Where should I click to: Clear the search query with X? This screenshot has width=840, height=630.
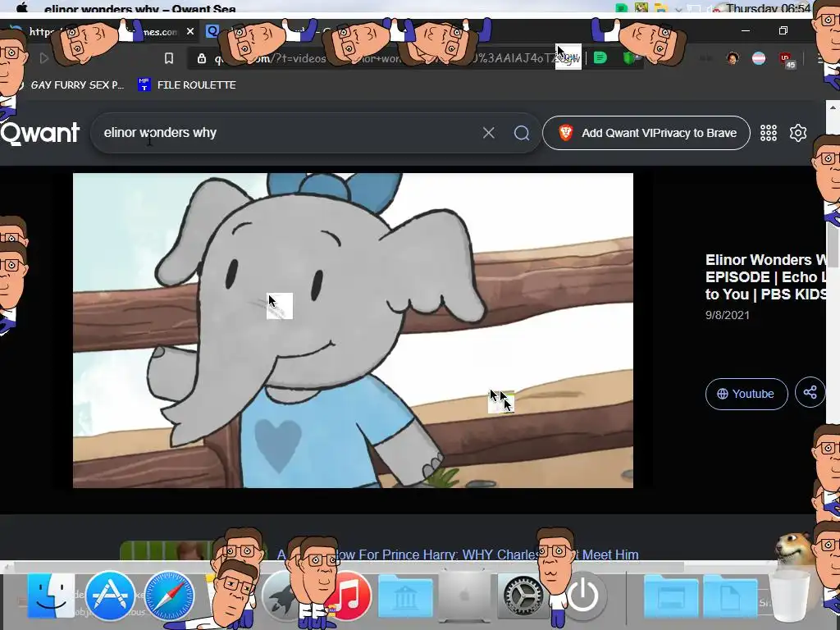point(488,133)
